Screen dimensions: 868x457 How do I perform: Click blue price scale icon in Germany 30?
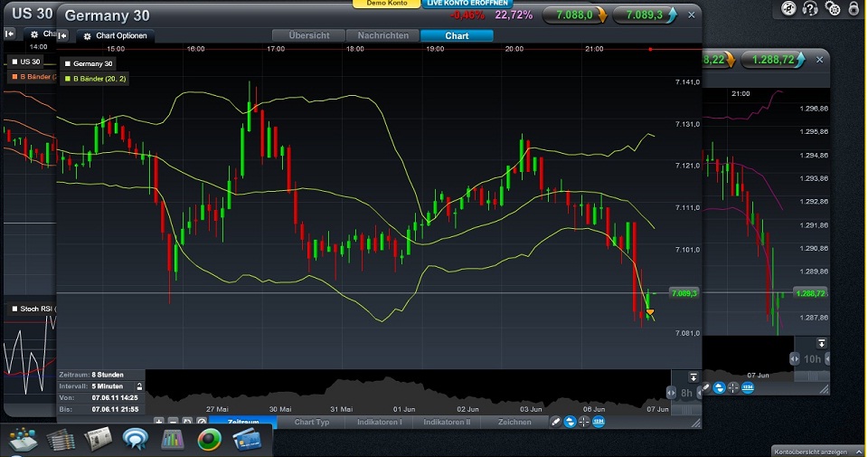[599, 422]
